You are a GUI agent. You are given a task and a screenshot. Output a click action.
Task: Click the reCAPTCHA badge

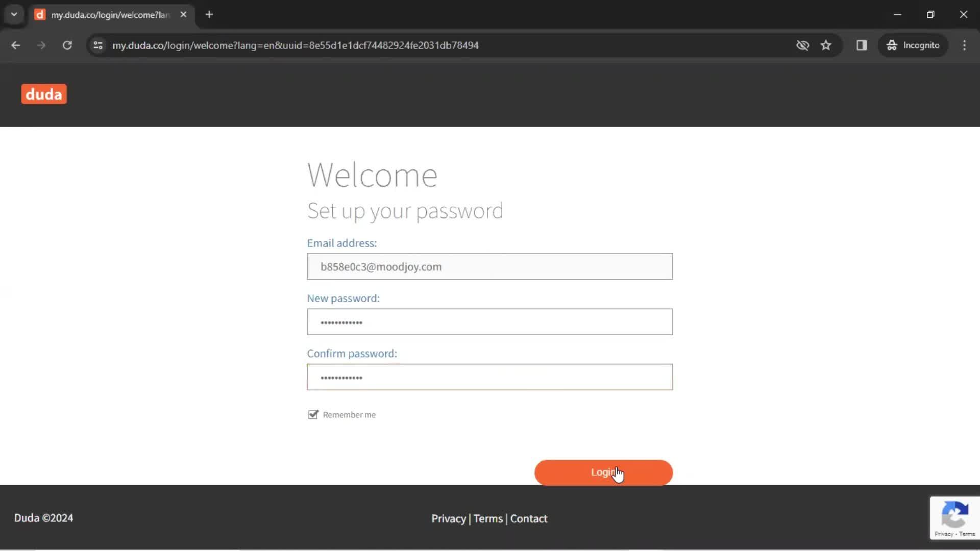pyautogui.click(x=954, y=518)
